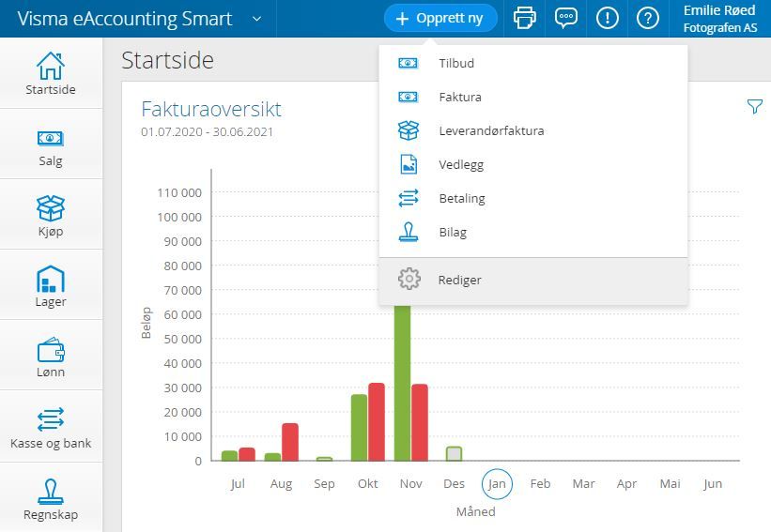Open the exclamation notifications icon
The width and height of the screenshot is (771, 532).
pos(608,19)
